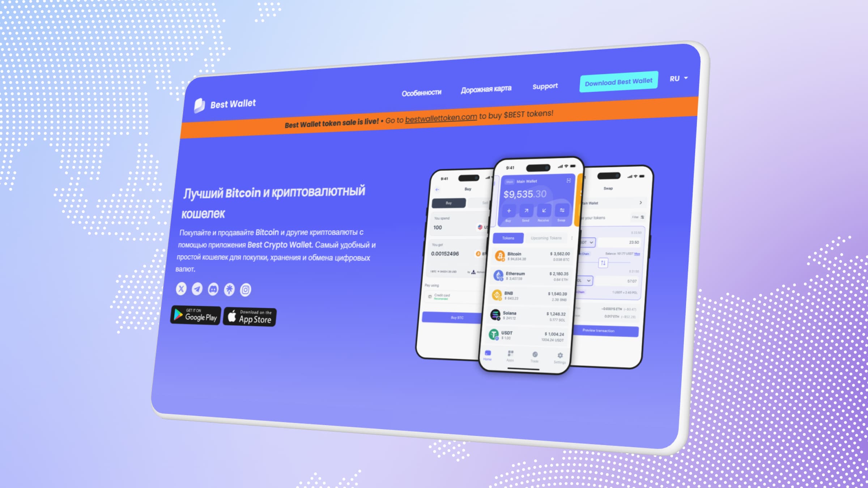Click the Discord social icon
The image size is (868, 488).
click(213, 289)
